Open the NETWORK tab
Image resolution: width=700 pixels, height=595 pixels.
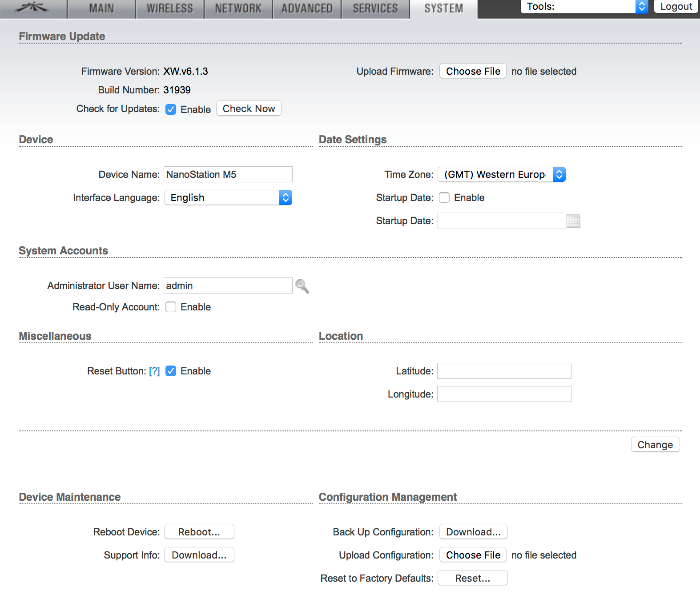pyautogui.click(x=238, y=8)
